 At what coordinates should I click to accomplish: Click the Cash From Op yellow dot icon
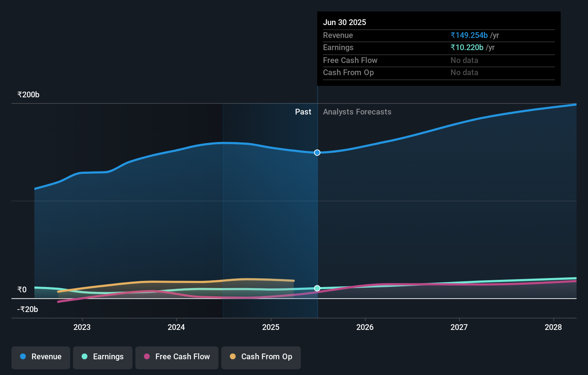[233, 357]
